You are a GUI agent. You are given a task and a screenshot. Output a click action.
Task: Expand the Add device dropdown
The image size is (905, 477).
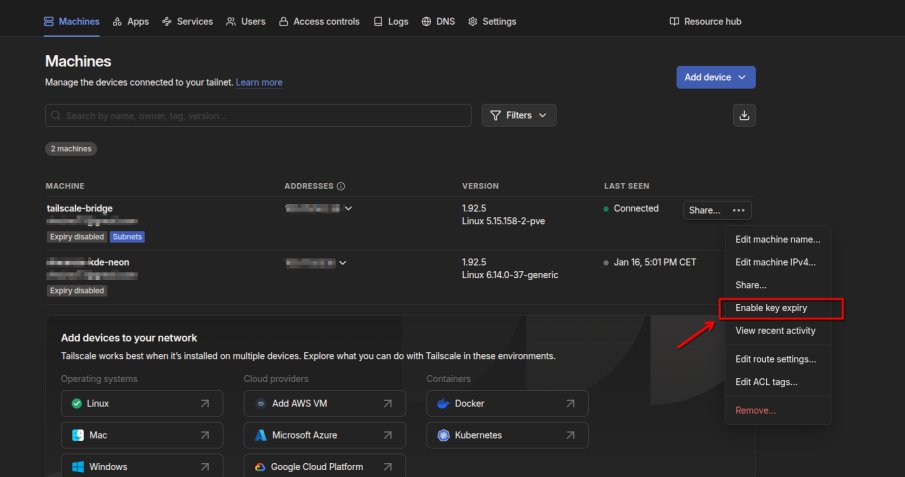pyautogui.click(x=716, y=77)
